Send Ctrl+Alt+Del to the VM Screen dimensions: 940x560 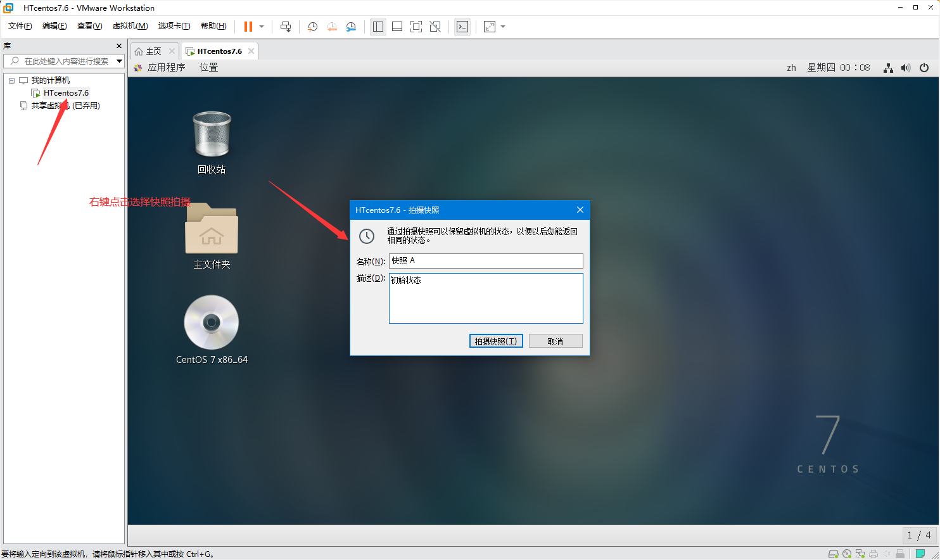286,27
